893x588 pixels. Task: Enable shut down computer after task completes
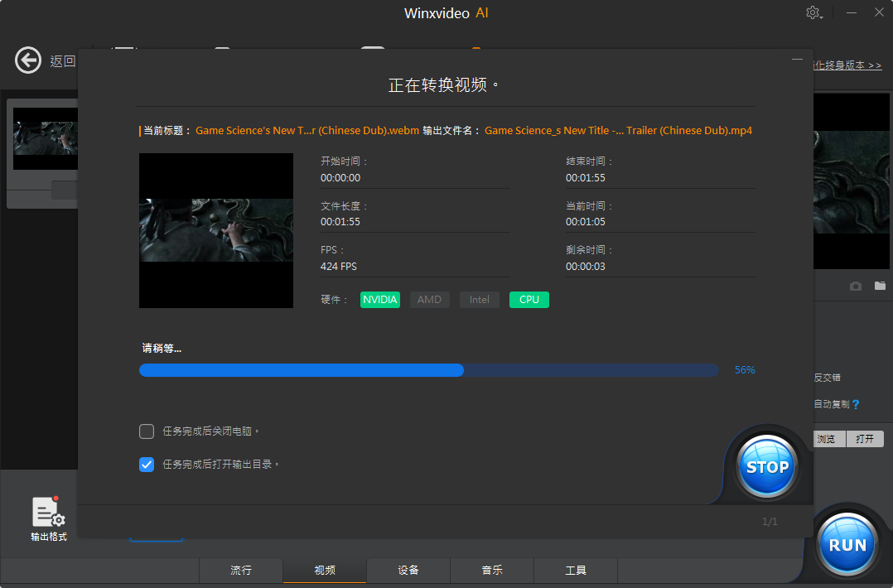[147, 431]
